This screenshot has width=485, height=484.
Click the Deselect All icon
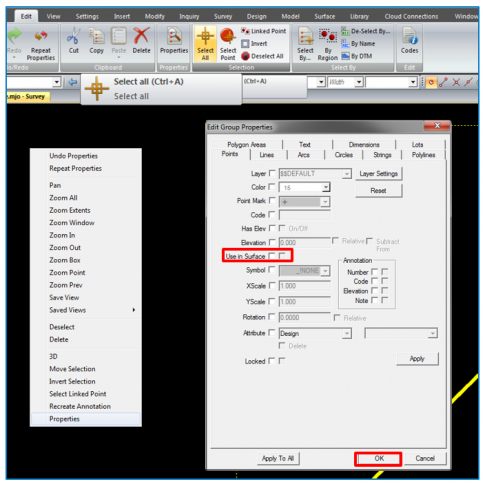245,56
